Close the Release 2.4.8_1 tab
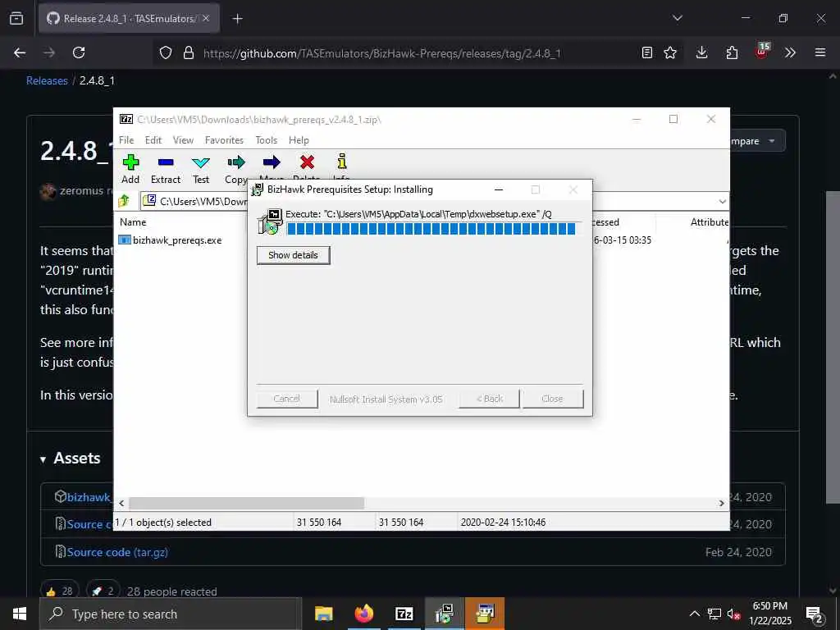This screenshot has height=630, width=840. click(x=206, y=18)
